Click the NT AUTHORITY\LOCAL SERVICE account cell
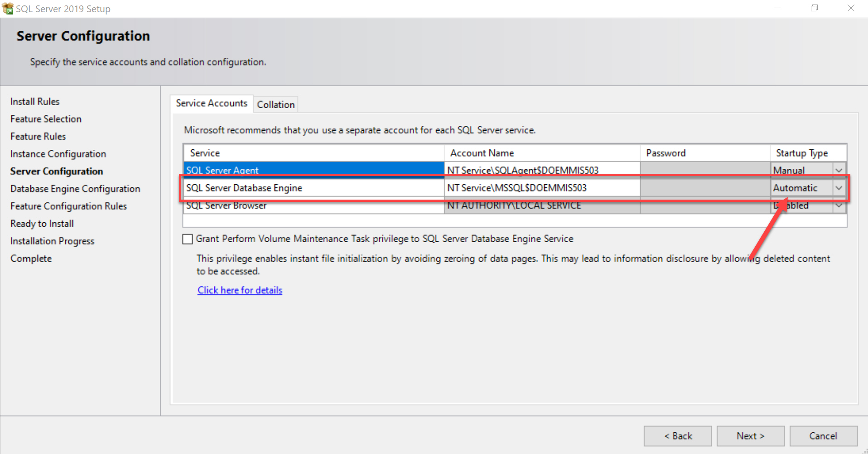The image size is (868, 454). 542,205
